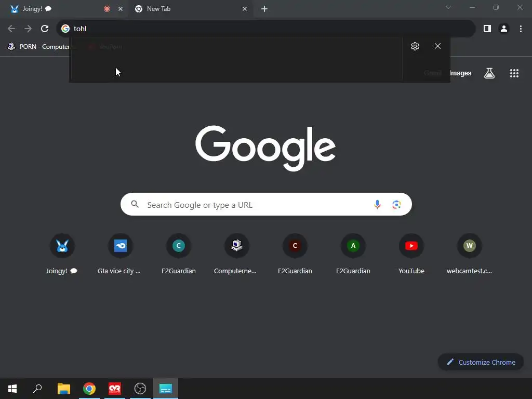Open the on-screen keyboard taskbar app
Image resolution: width=532 pixels, height=399 pixels.
point(166,389)
